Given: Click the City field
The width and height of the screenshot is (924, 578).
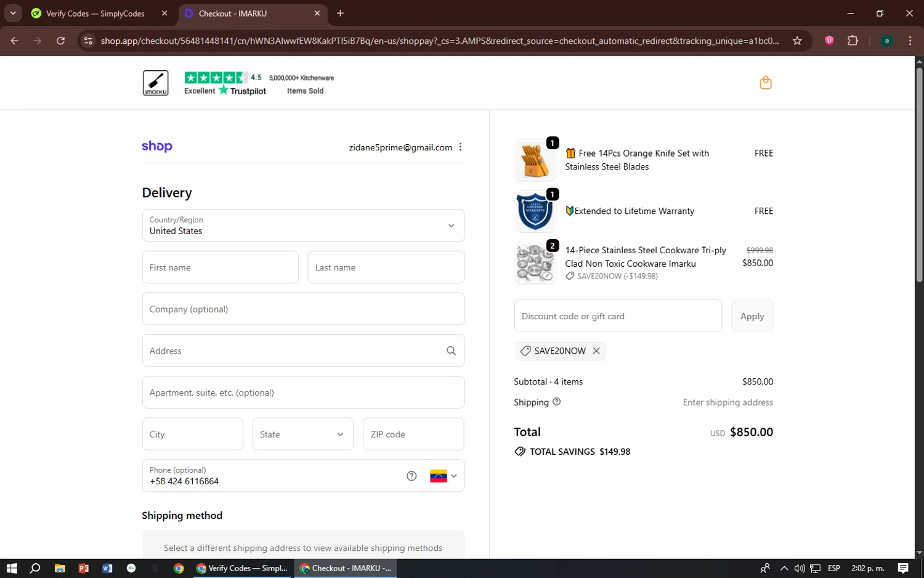Looking at the screenshot, I should coord(192,434).
